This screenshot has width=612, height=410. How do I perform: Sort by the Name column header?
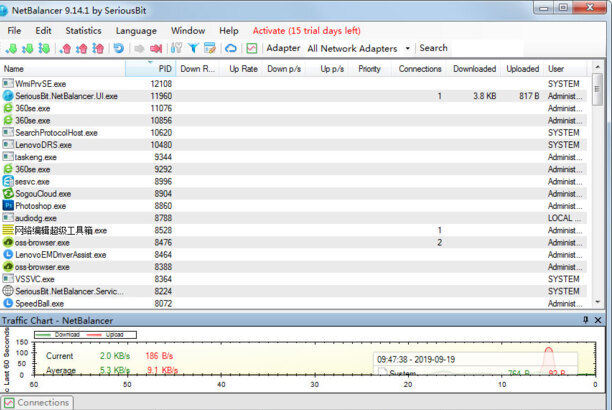tap(62, 69)
